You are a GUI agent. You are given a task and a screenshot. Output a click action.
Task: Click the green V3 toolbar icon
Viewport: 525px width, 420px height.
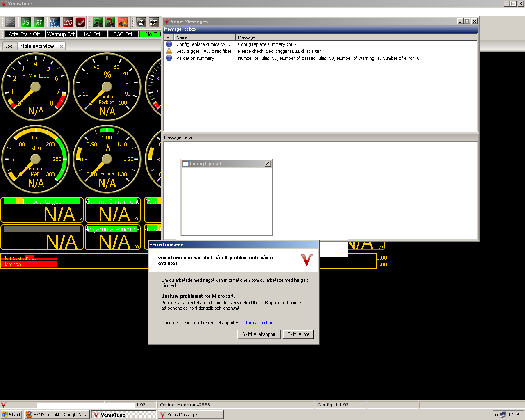26,22
